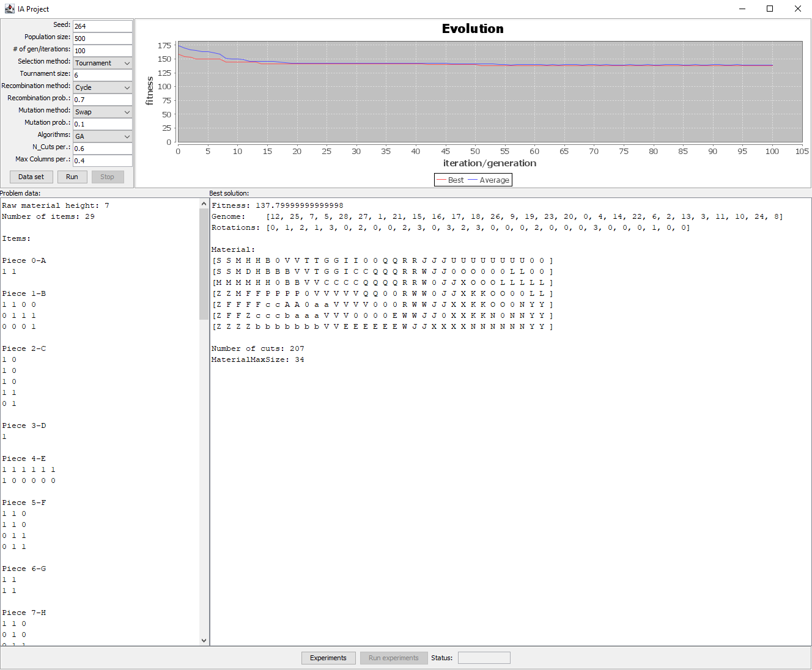The width and height of the screenshot is (812, 670).
Task: Click the 'Piece 0-A' heading
Action: click(24, 260)
